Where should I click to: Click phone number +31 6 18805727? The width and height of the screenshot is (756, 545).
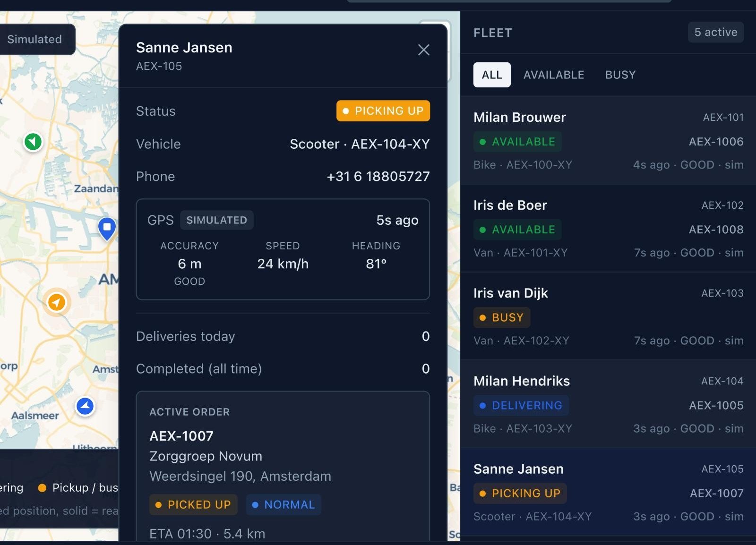378,176
